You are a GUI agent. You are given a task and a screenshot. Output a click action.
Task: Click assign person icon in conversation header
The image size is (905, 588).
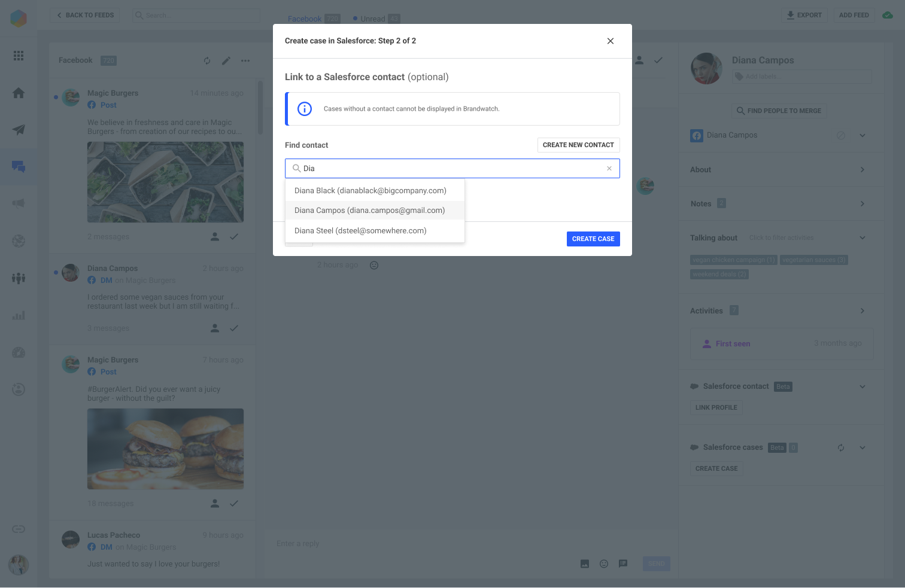pos(639,60)
